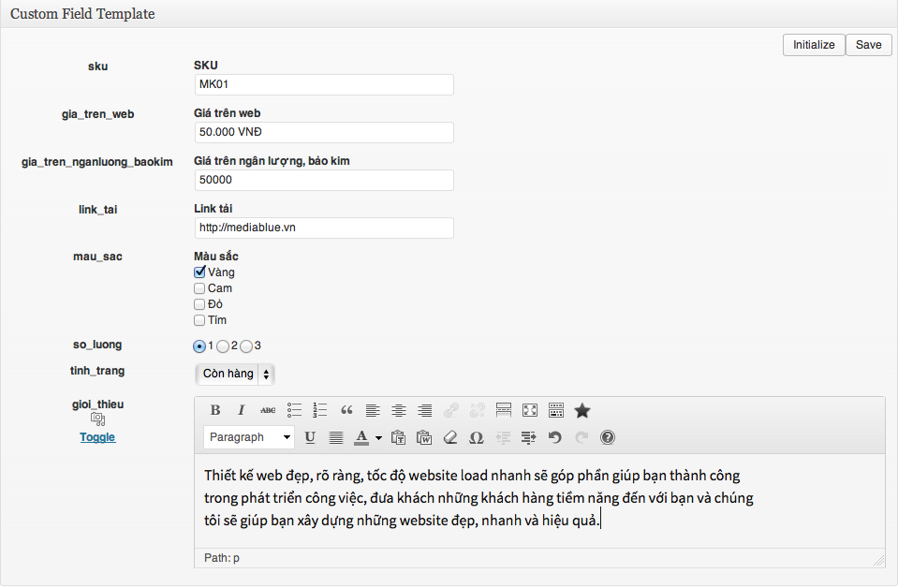Expand the text color picker arrow
This screenshot has height=588, width=898.
(378, 437)
